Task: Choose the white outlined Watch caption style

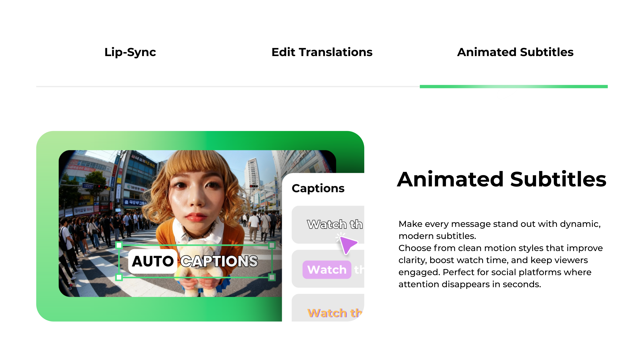Action: 330,224
